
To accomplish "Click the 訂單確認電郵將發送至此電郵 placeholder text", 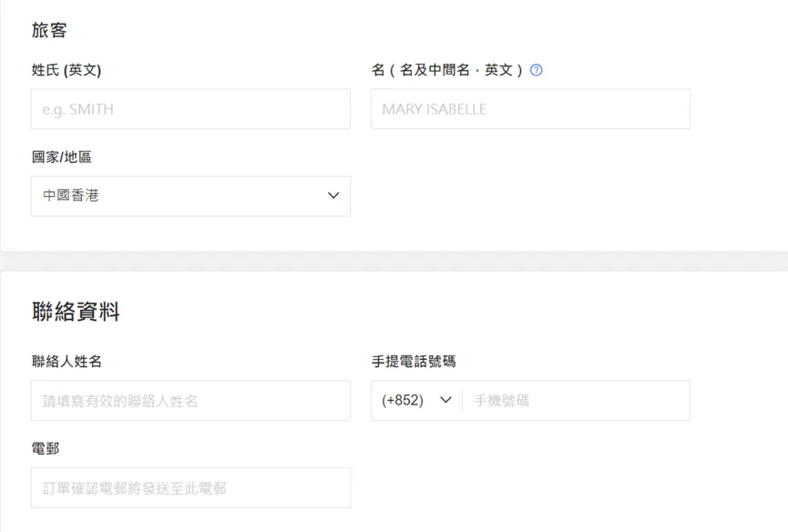I will tap(134, 488).
